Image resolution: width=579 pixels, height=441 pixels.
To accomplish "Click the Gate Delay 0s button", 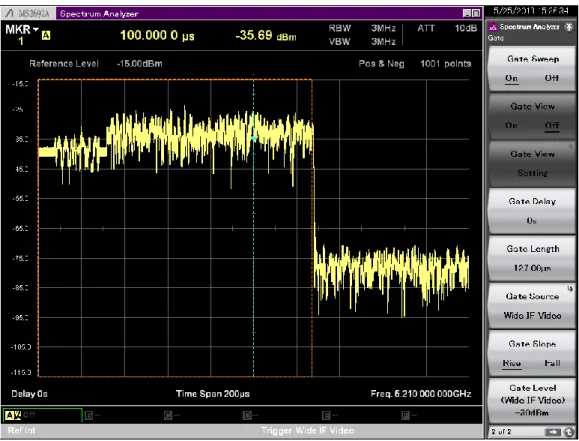I will [x=532, y=211].
